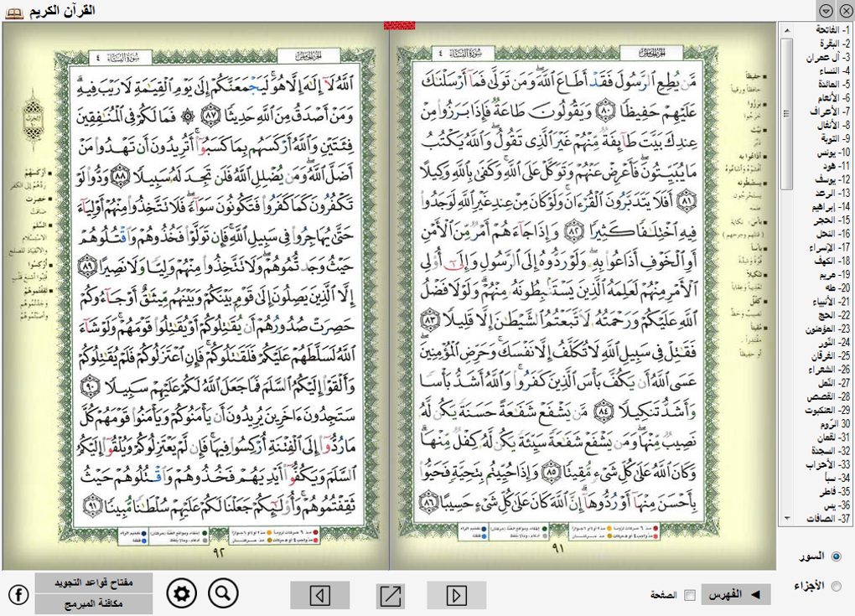Toggle fullscreen with the expand arrow icon

tap(391, 595)
